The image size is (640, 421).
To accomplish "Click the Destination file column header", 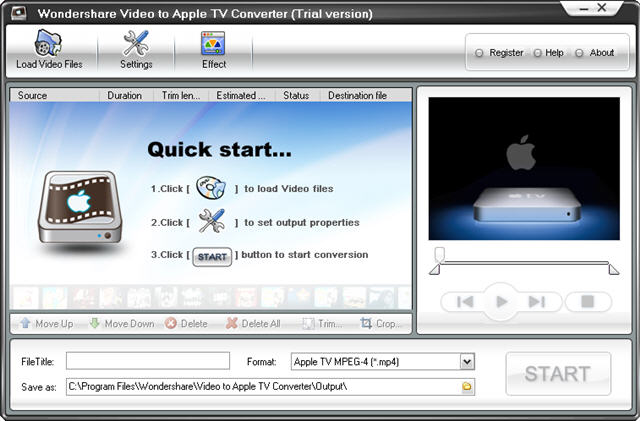I will click(x=366, y=96).
